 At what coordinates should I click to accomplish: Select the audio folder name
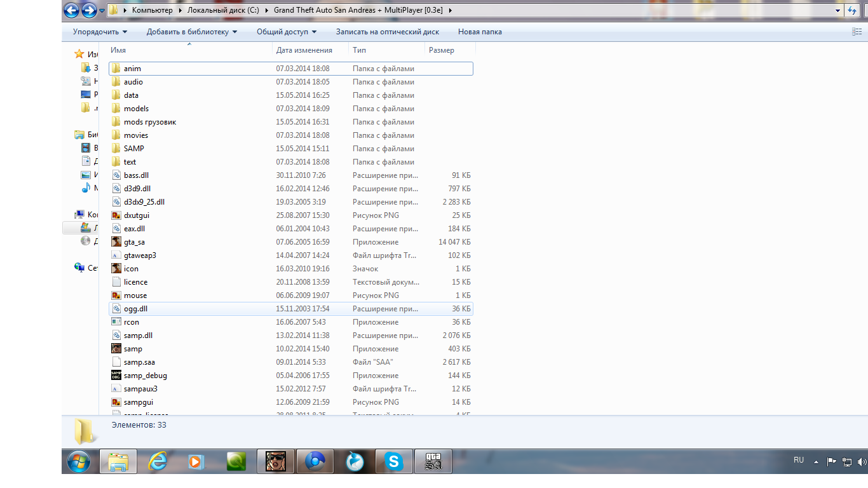pos(133,82)
